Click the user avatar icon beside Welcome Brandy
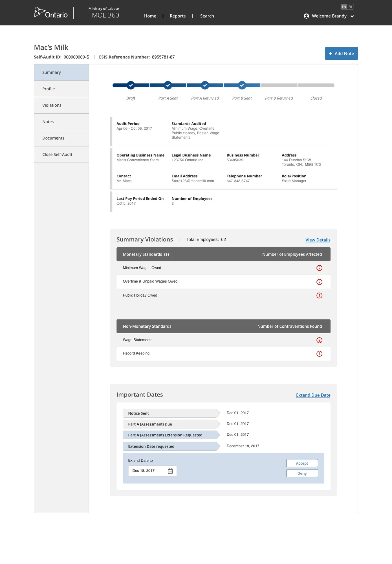This screenshot has width=392, height=564. point(306,16)
